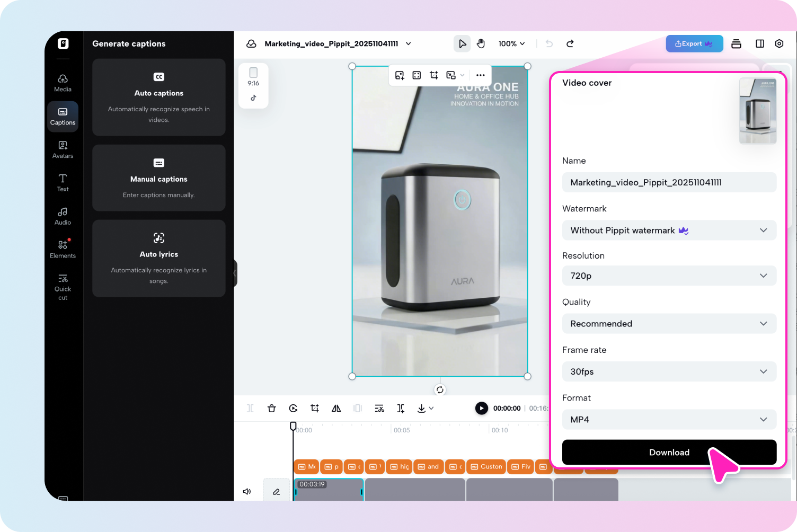
Task: Select the Auto captions option
Action: tap(158, 97)
